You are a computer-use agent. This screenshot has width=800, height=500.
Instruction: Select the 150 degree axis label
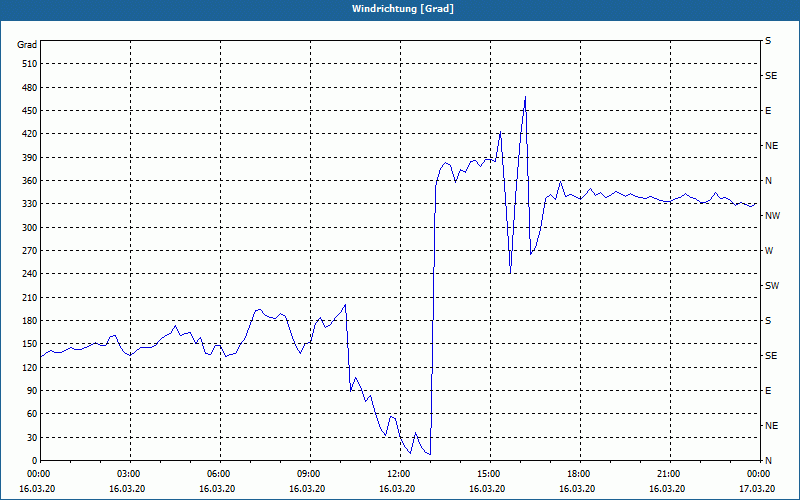click(x=29, y=344)
